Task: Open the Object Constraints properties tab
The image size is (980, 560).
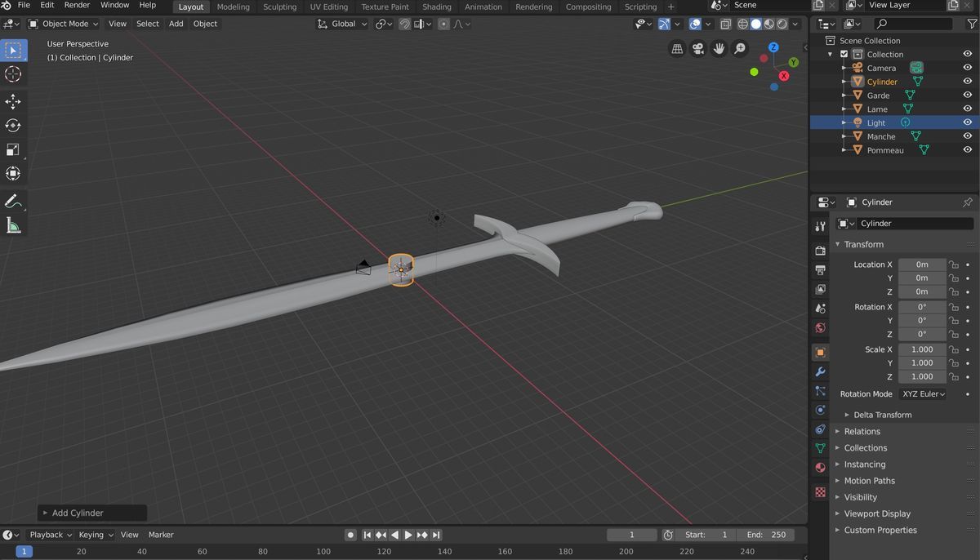Action: point(821,429)
